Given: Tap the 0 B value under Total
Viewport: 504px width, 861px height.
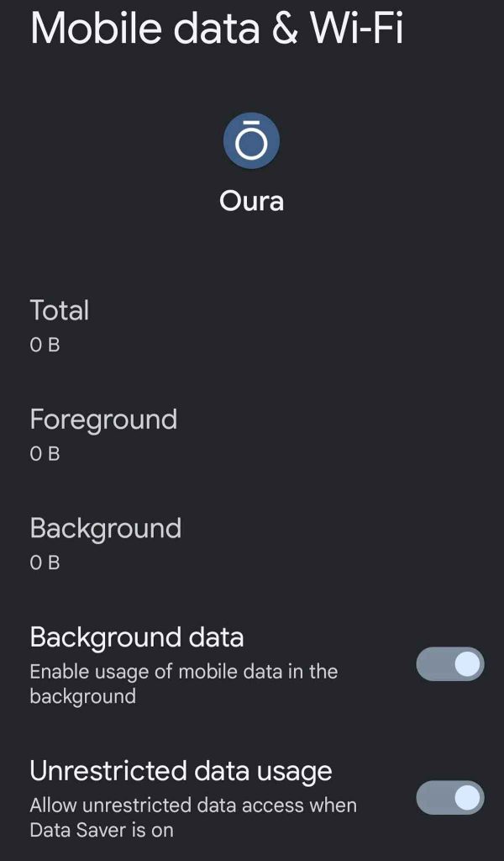Looking at the screenshot, I should (45, 345).
